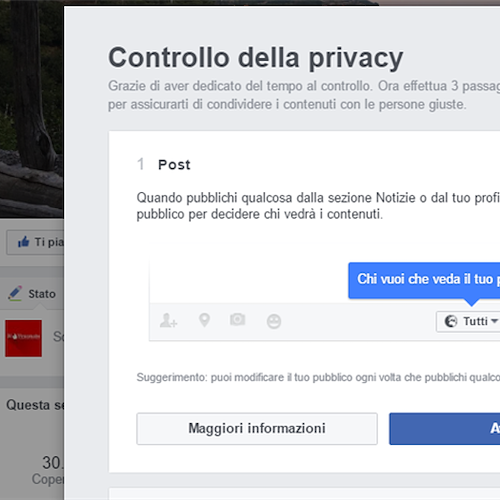Click the cover photo behind the dialog

(32, 110)
